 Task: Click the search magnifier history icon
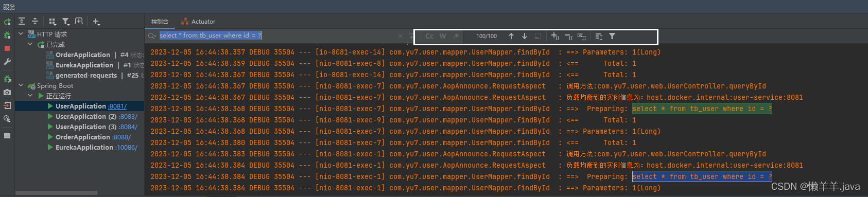pyautogui.click(x=152, y=36)
